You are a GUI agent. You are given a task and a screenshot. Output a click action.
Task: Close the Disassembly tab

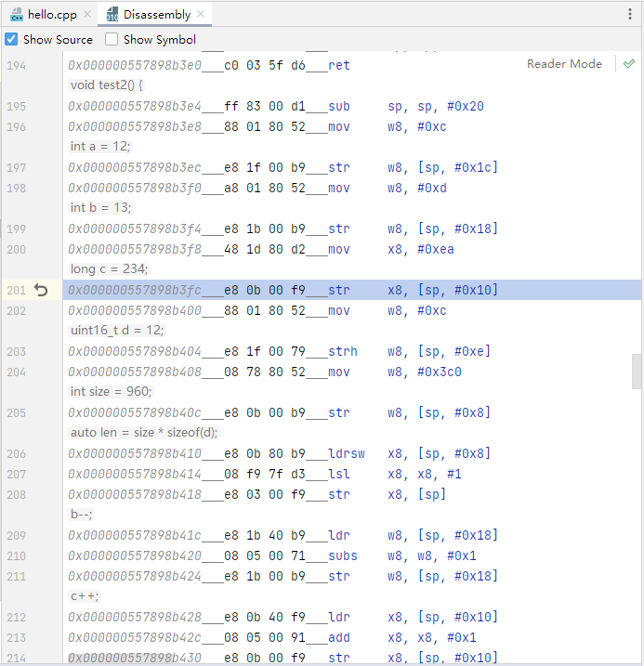(202, 15)
